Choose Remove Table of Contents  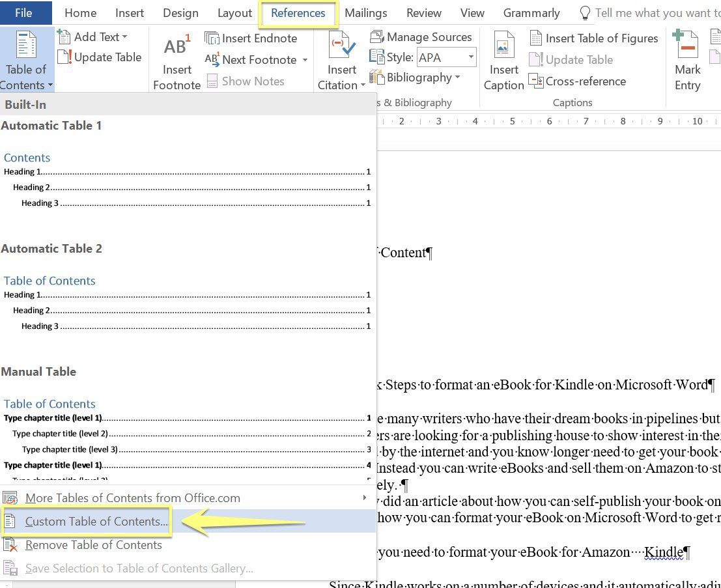click(93, 545)
